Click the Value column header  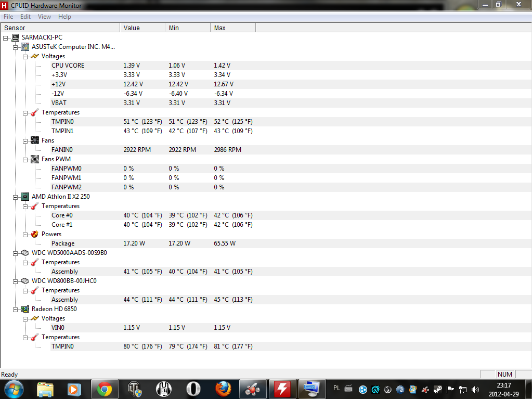click(132, 28)
